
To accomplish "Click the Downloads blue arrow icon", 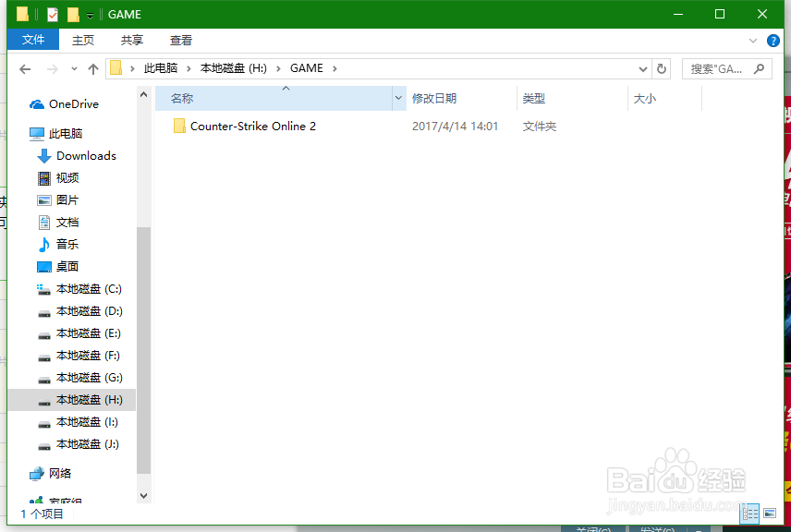I will pyautogui.click(x=44, y=156).
